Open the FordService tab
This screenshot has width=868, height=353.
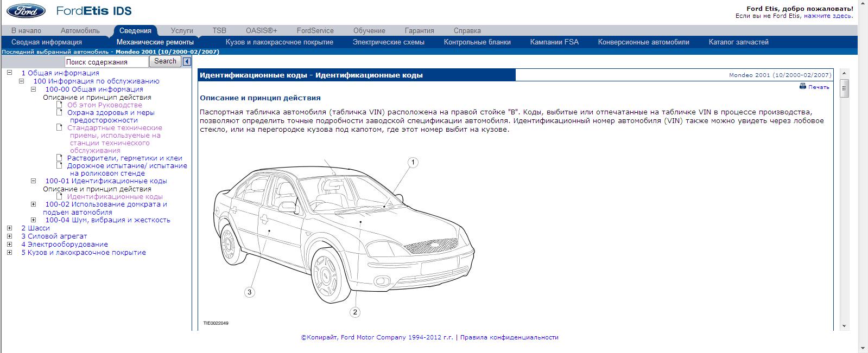point(315,30)
